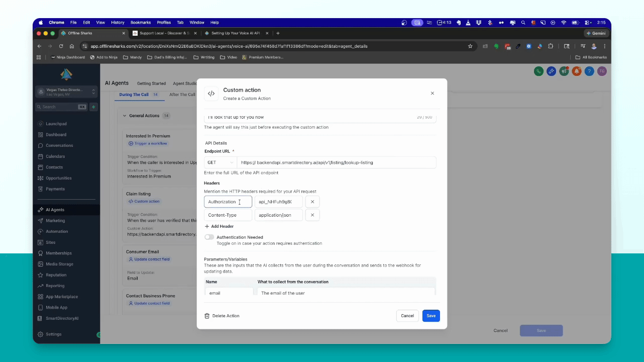Click the Content-Type header name field
This screenshot has width=644, height=362.
pyautogui.click(x=228, y=215)
